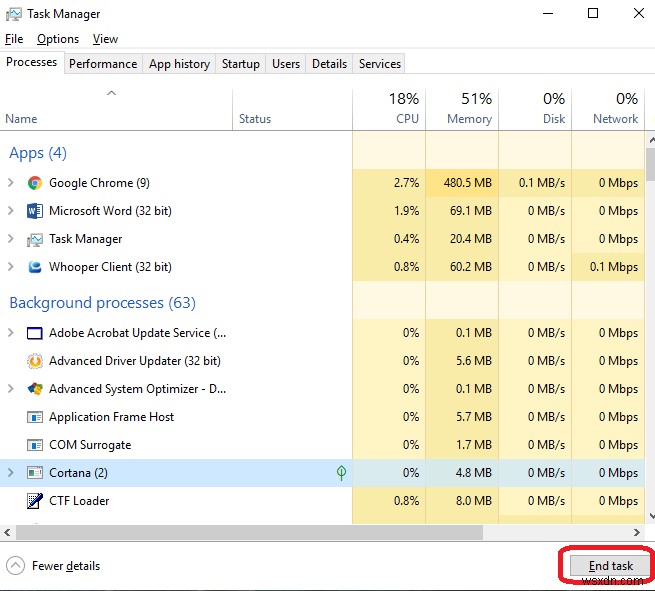Viewport: 655px width, 591px height.
Task: Select the Advanced Driver Updater (32 bit) name
Action: [x=135, y=361]
